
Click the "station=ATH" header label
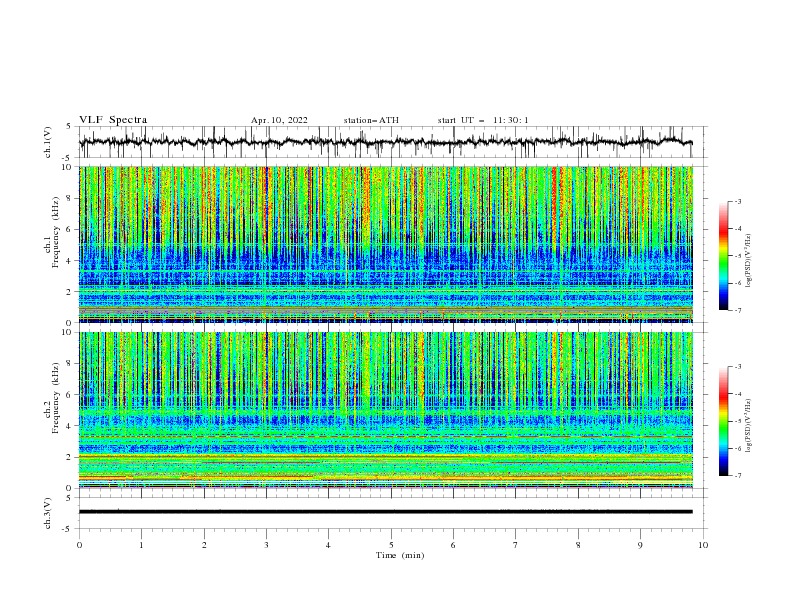click(371, 120)
